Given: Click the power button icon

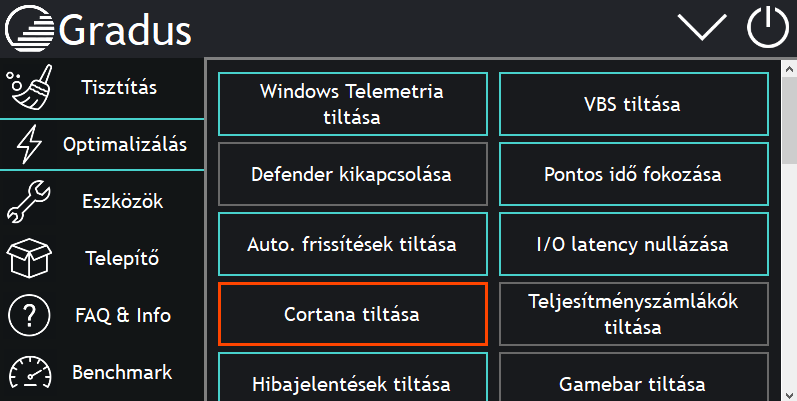Looking at the screenshot, I should pyautogui.click(x=768, y=29).
